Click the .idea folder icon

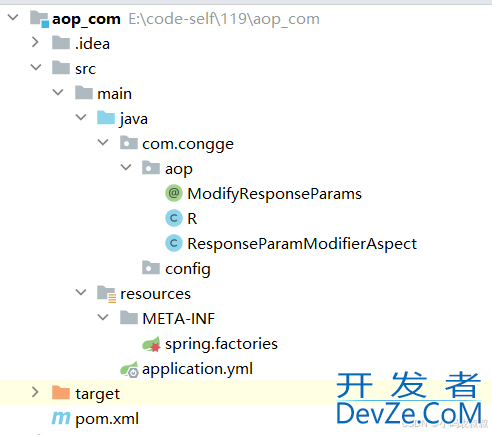click(x=61, y=43)
